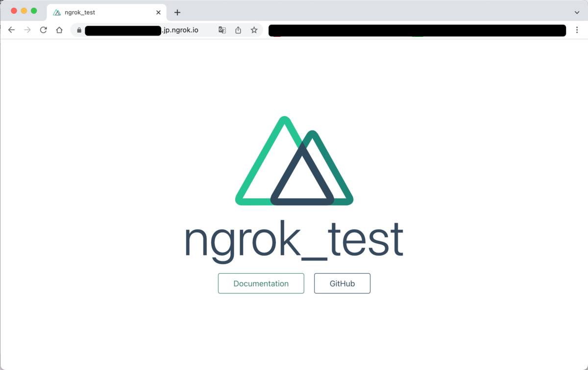588x370 pixels.
Task: Open Chrome's three-dot menu
Action: [x=577, y=30]
